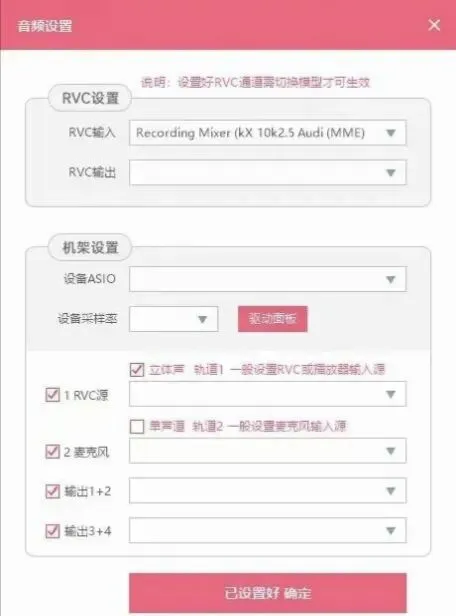The image size is (456, 616).
Task: Expand the 2 麦克风 input dropdown arrow
Action: (x=391, y=451)
